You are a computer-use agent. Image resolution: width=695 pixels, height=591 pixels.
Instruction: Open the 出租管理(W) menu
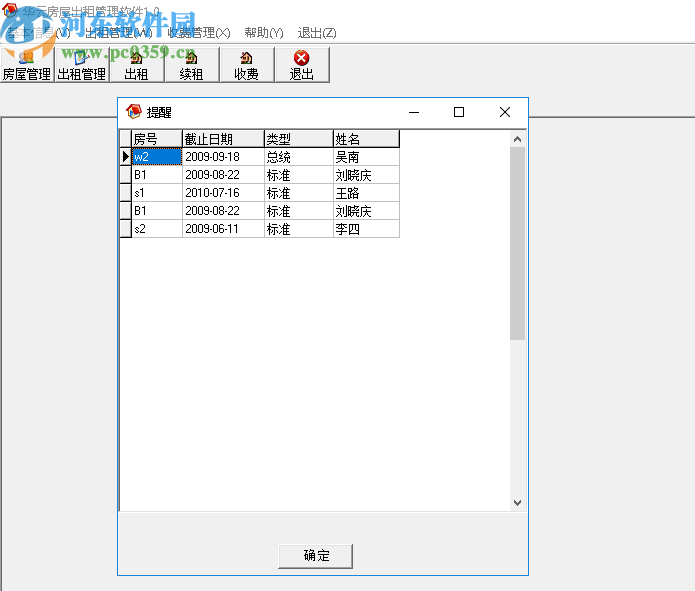point(118,33)
